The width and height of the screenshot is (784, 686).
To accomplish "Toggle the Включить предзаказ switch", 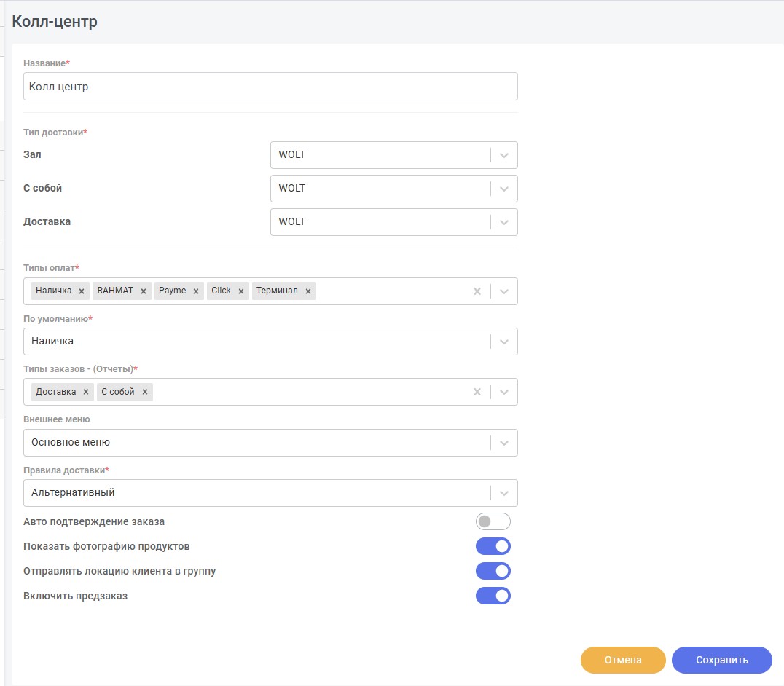I will pos(493,596).
